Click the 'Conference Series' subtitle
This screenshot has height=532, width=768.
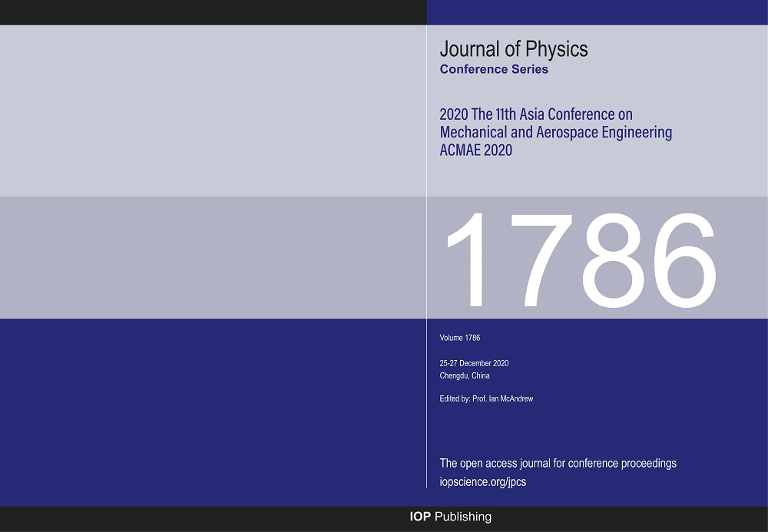(x=494, y=69)
